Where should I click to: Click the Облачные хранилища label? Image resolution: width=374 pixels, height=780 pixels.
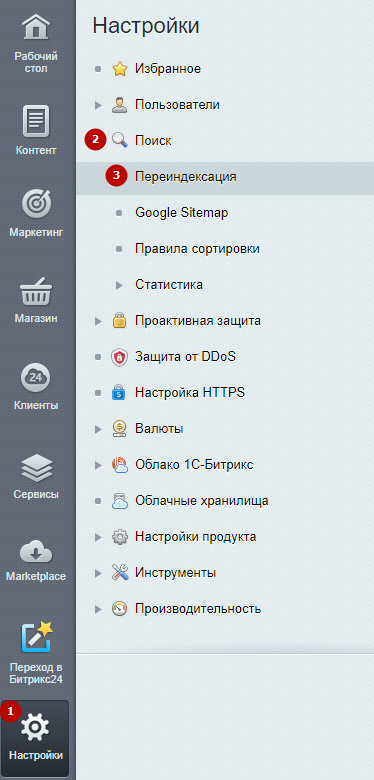tap(201, 501)
